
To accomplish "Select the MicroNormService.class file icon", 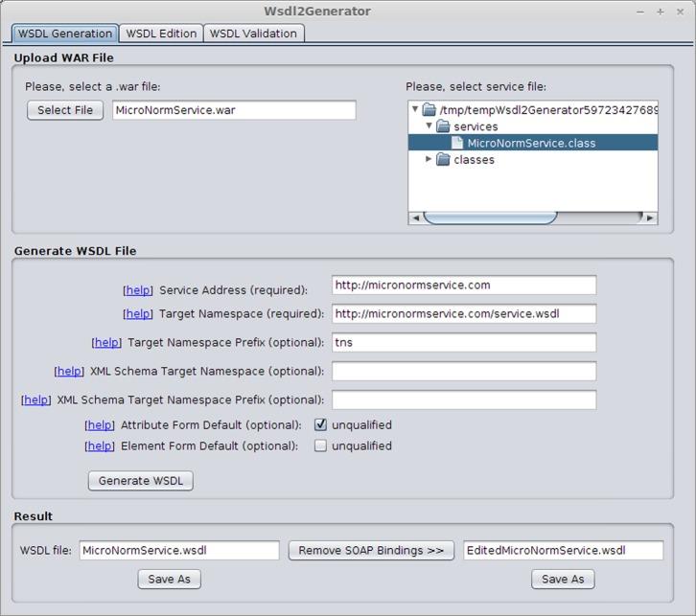I will [458, 143].
